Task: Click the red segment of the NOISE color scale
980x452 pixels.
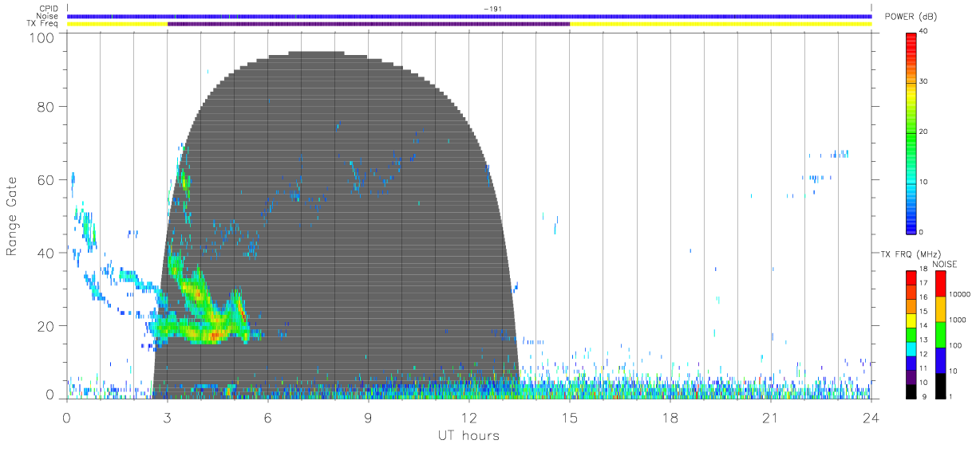Action: point(940,283)
